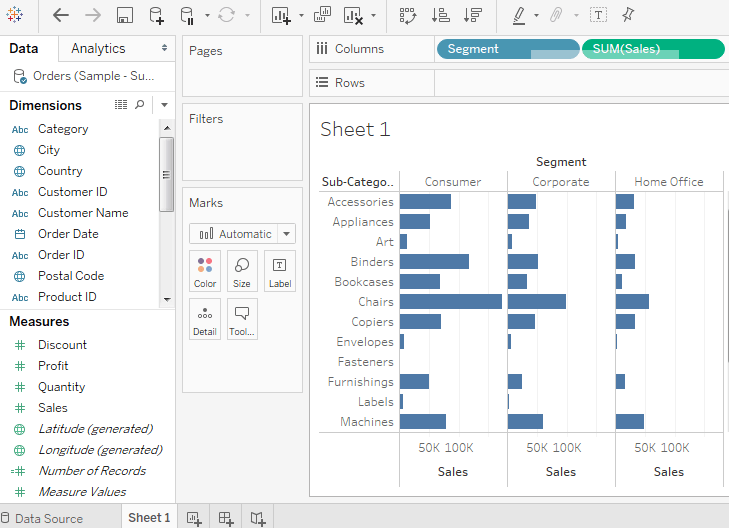The image size is (729, 528).
Task: Select the Country dimension field
Action: pos(60,171)
